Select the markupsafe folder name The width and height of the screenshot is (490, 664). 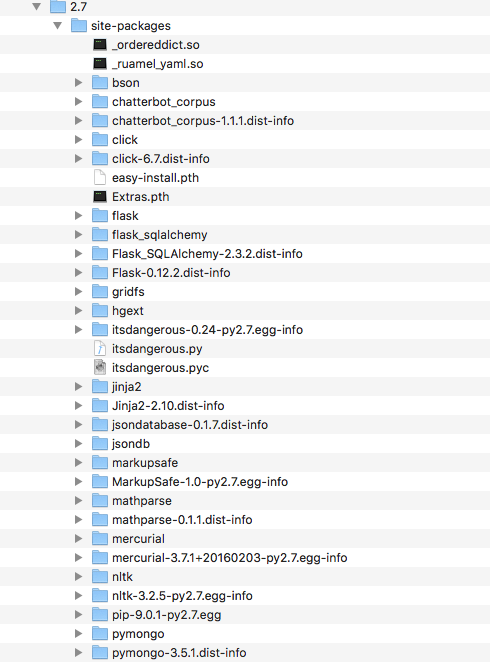tap(145, 462)
